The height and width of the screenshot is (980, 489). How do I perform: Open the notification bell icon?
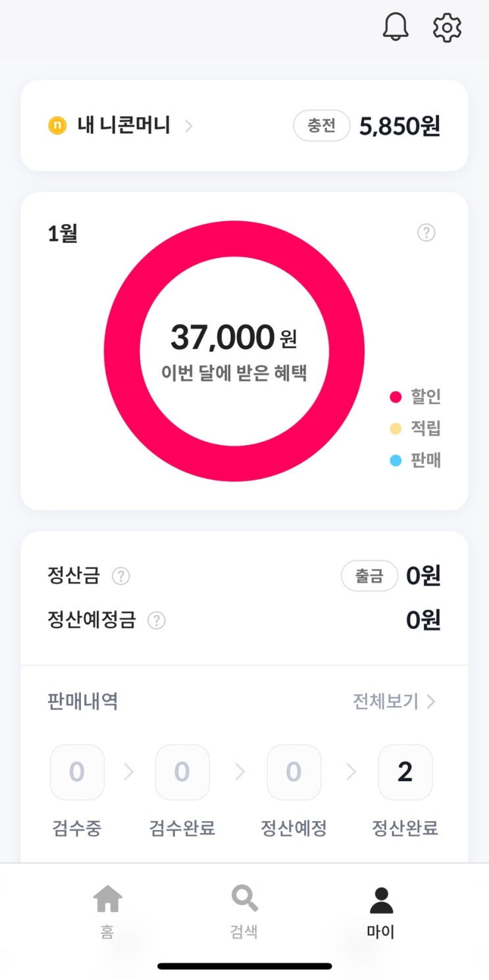tap(396, 28)
